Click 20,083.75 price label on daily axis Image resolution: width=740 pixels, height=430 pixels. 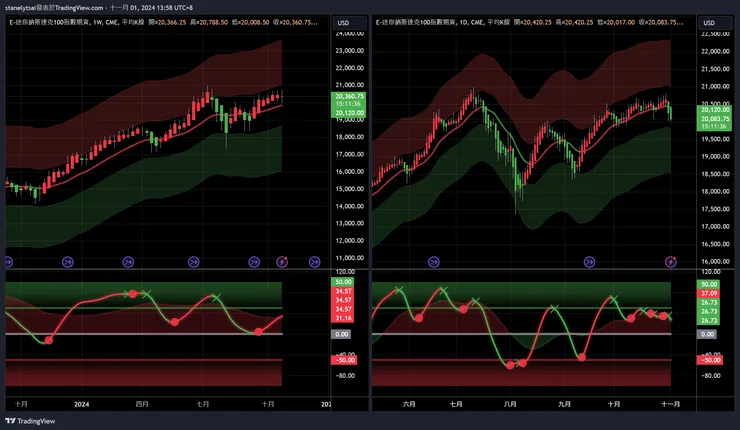click(715, 119)
